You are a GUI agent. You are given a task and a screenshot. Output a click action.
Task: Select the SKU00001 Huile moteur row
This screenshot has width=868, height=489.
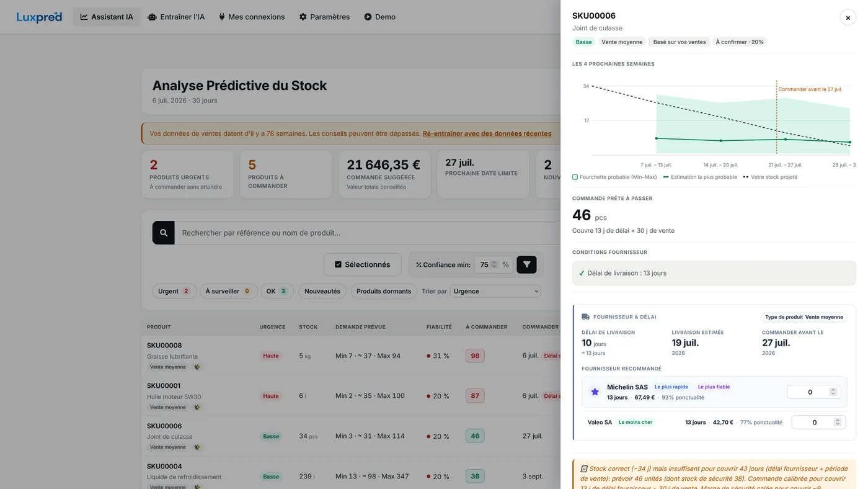[x=351, y=396]
